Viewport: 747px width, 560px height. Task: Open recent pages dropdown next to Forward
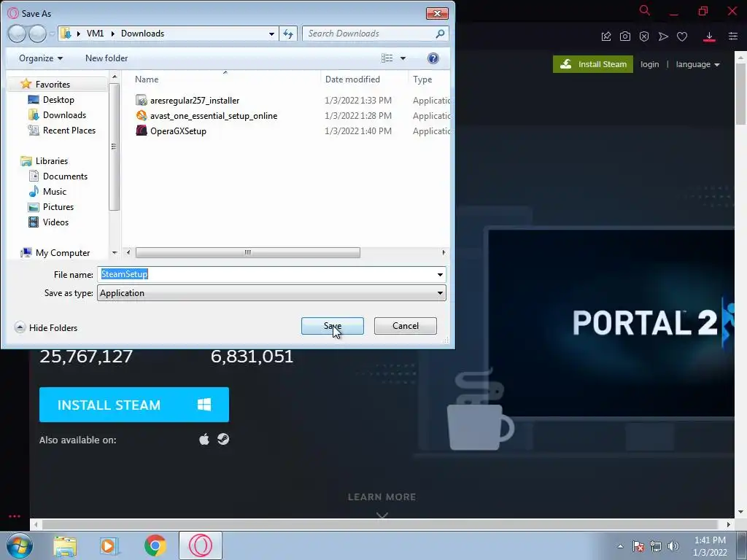pyautogui.click(x=52, y=34)
